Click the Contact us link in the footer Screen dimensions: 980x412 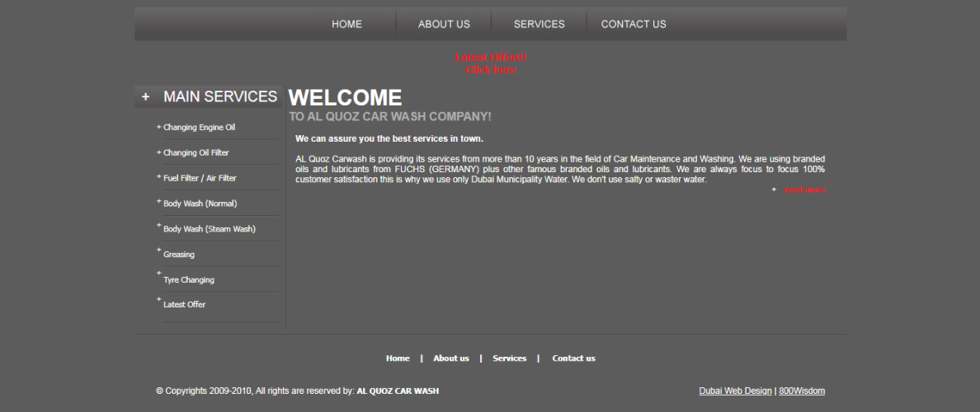pos(574,358)
